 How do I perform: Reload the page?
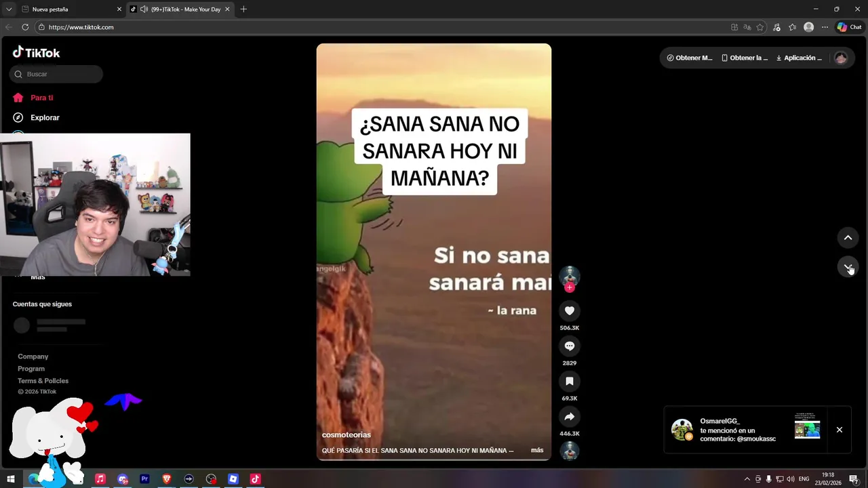pyautogui.click(x=25, y=27)
